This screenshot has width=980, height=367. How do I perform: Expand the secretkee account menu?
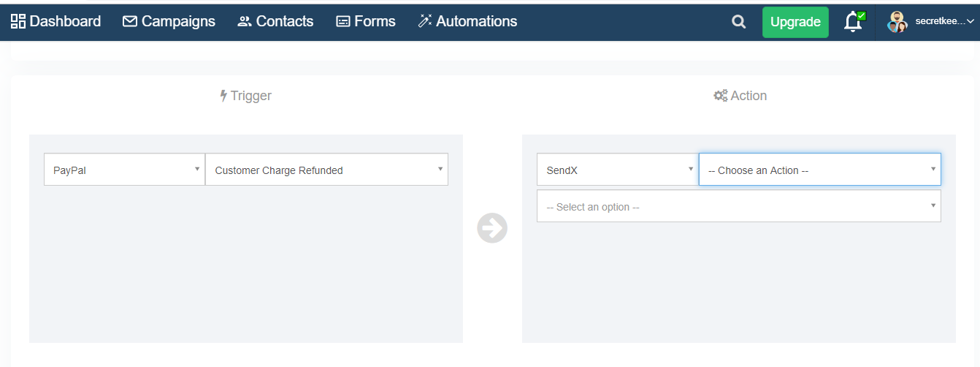pos(944,22)
